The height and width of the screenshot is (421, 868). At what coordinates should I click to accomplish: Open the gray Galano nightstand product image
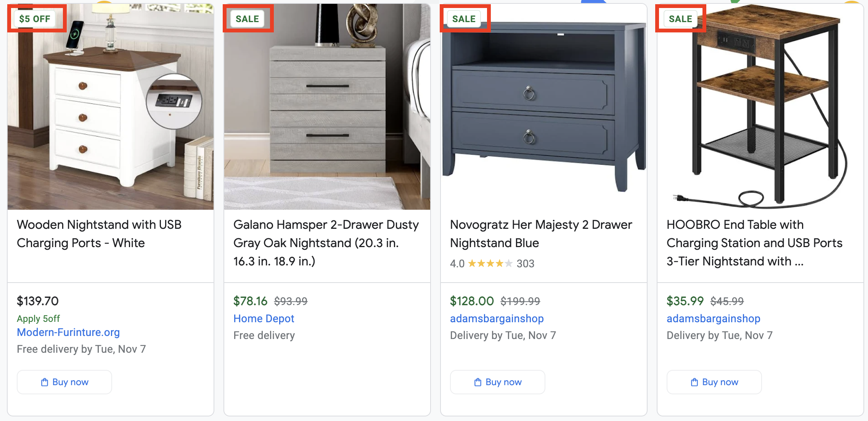point(327,107)
